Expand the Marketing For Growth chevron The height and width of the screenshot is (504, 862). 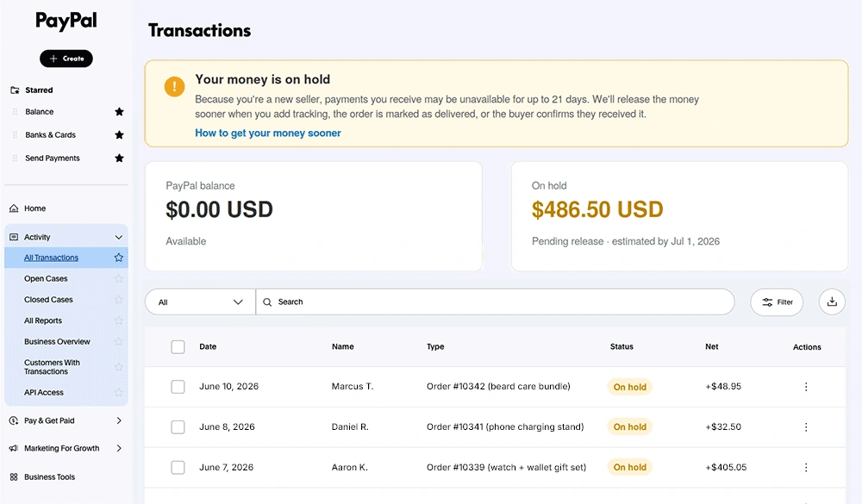pos(119,449)
